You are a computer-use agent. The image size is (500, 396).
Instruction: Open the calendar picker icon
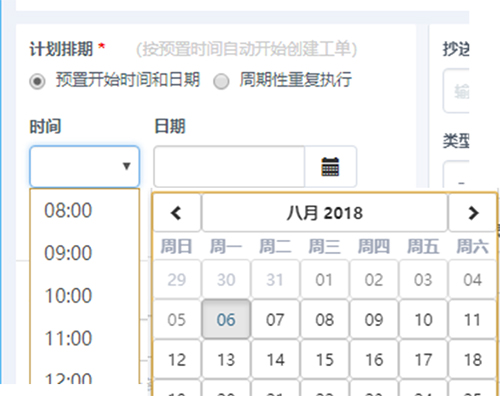(330, 166)
